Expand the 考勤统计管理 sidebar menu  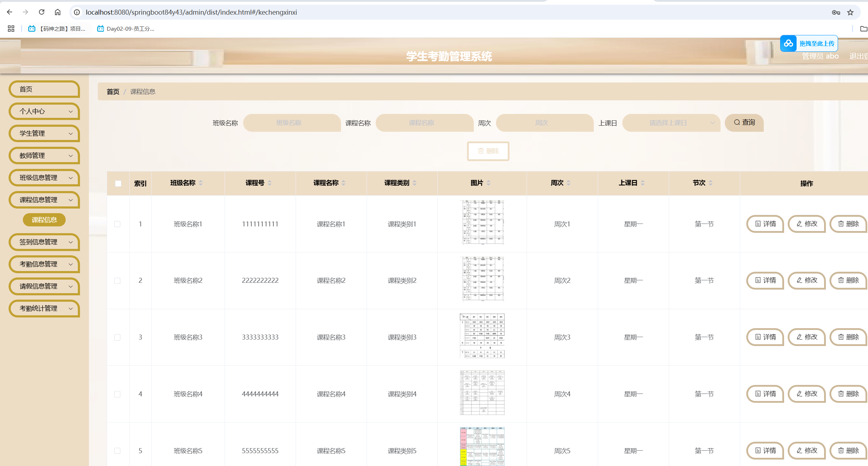(x=44, y=308)
